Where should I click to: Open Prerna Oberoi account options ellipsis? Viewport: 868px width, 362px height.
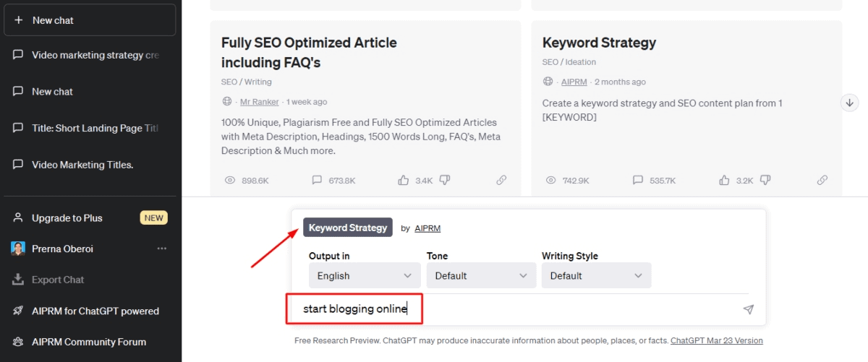tap(162, 249)
